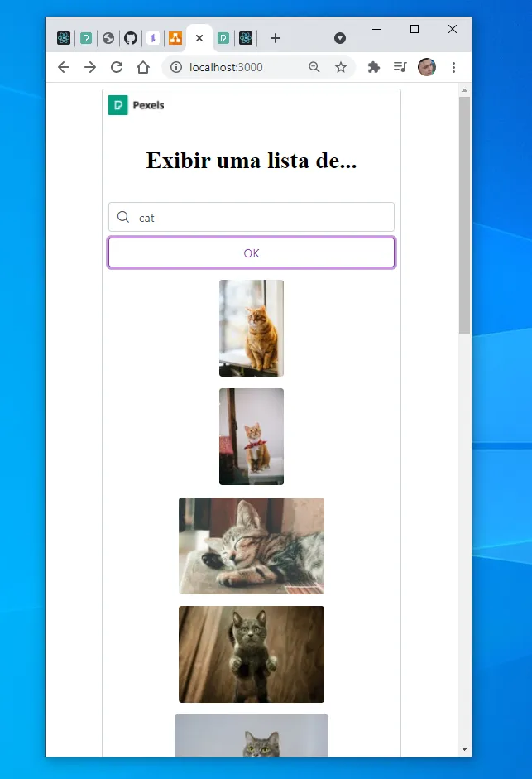Click the vertical scrollbar thumb

coord(464,215)
